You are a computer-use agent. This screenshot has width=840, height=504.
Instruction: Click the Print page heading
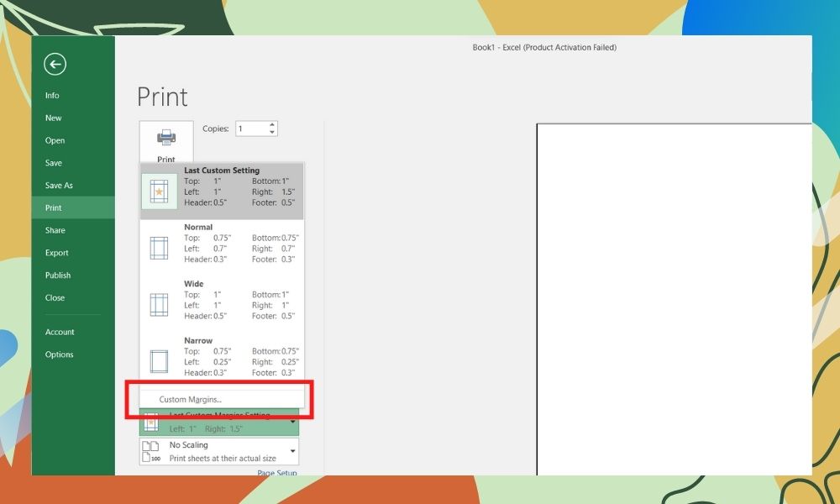click(x=162, y=97)
